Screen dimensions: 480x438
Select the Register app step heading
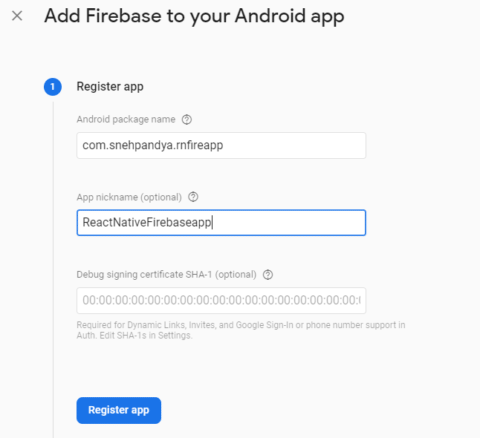[110, 87]
